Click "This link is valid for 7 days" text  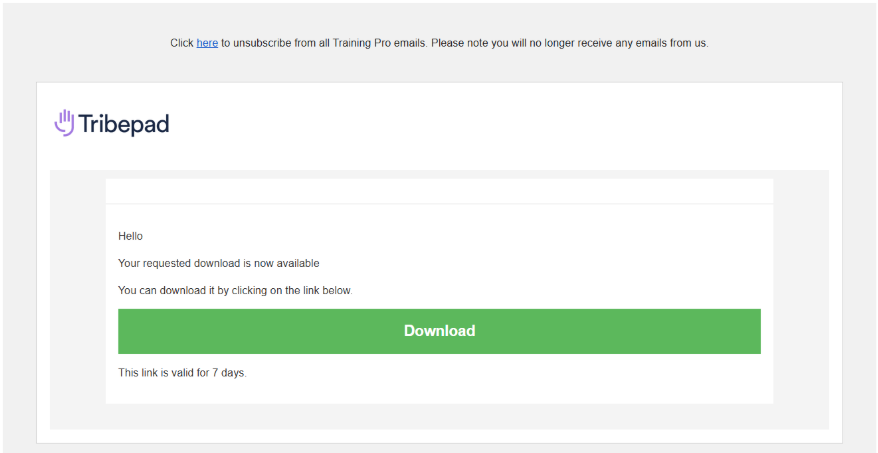183,372
